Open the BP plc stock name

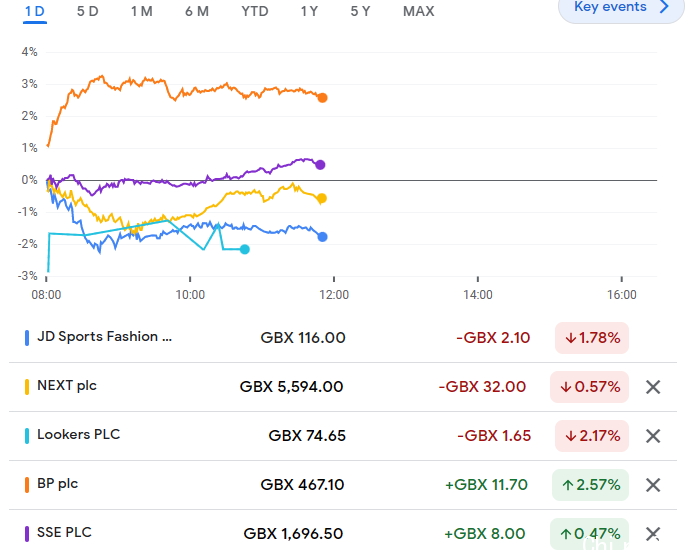[58, 484]
